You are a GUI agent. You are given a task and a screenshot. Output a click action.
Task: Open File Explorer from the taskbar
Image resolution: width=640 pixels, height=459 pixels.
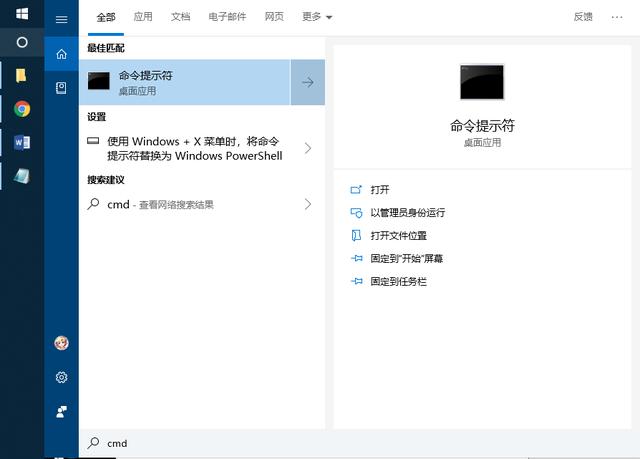click(x=21, y=75)
